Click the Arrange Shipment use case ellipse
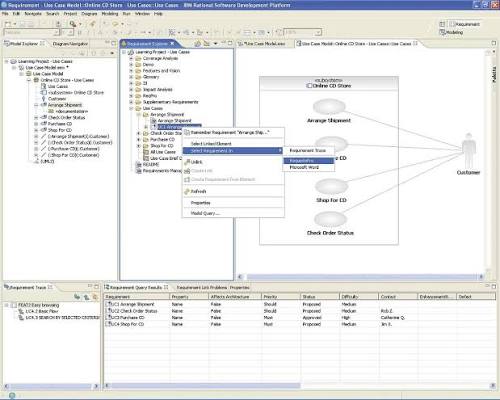This screenshot has width=500, height=400. (329, 107)
